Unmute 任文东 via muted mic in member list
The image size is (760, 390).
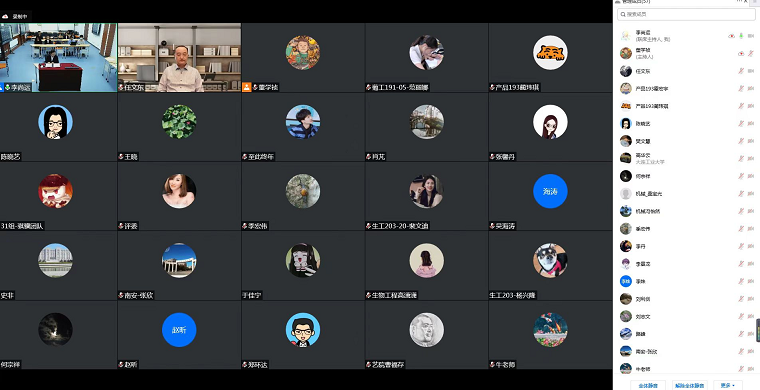(x=741, y=71)
